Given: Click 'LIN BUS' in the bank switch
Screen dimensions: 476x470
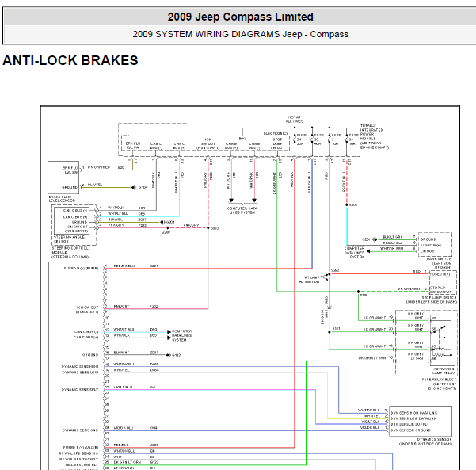Looking at the screenshot, I should click(427, 251).
